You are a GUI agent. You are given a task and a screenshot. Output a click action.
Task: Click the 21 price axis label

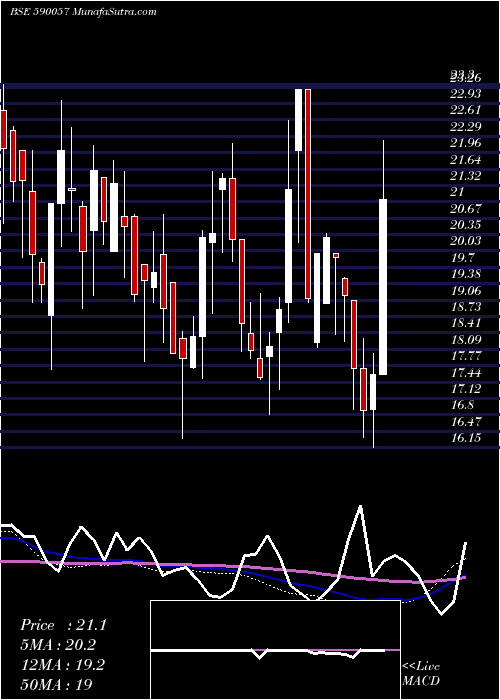click(458, 192)
